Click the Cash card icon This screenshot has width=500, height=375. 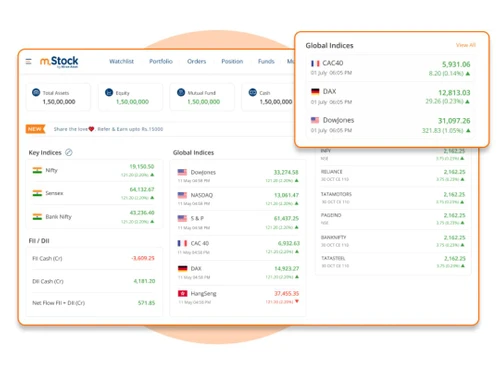[253, 92]
